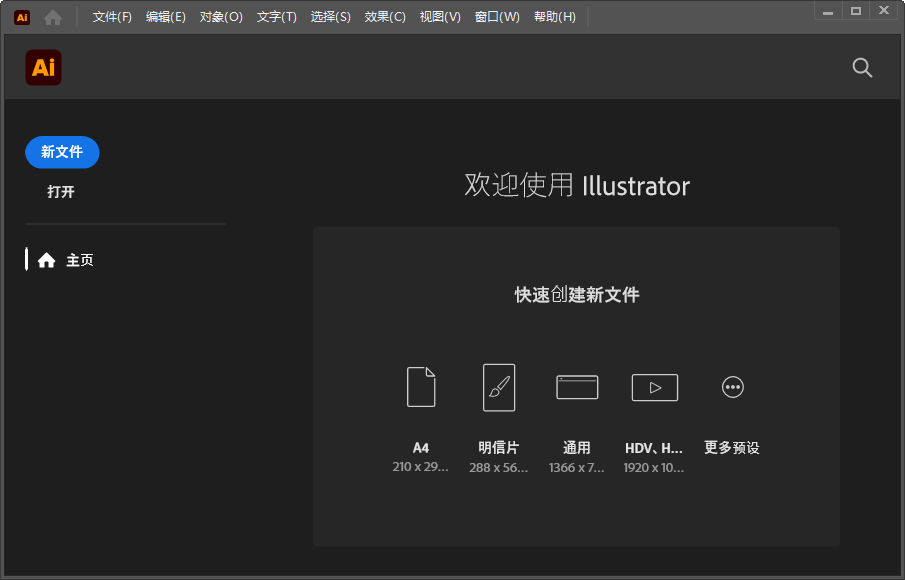Open the 选择 menu
This screenshot has width=905, height=580.
click(331, 16)
